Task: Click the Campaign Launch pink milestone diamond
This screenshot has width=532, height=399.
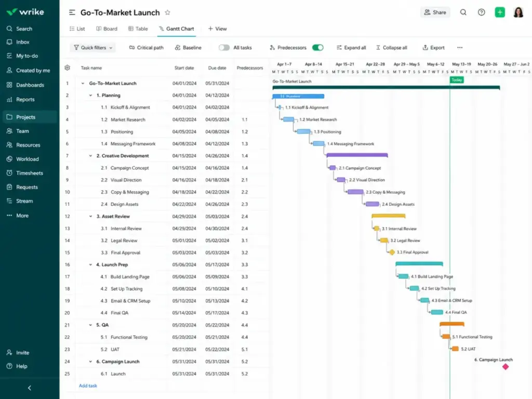Action: click(506, 367)
